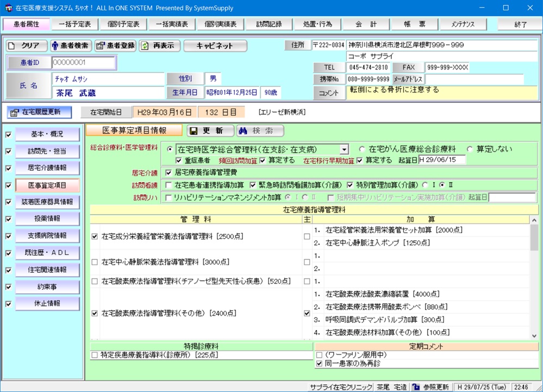
Task: Click the 起算日 date field
Action: point(441,160)
